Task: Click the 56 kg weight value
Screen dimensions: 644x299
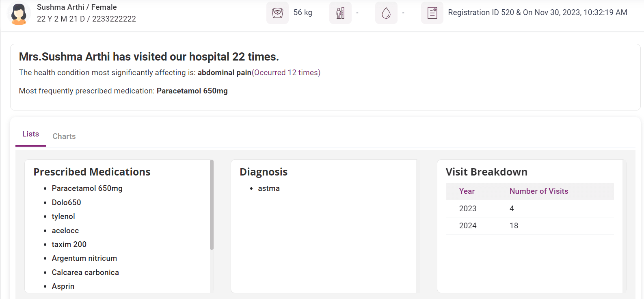Action: coord(303,13)
